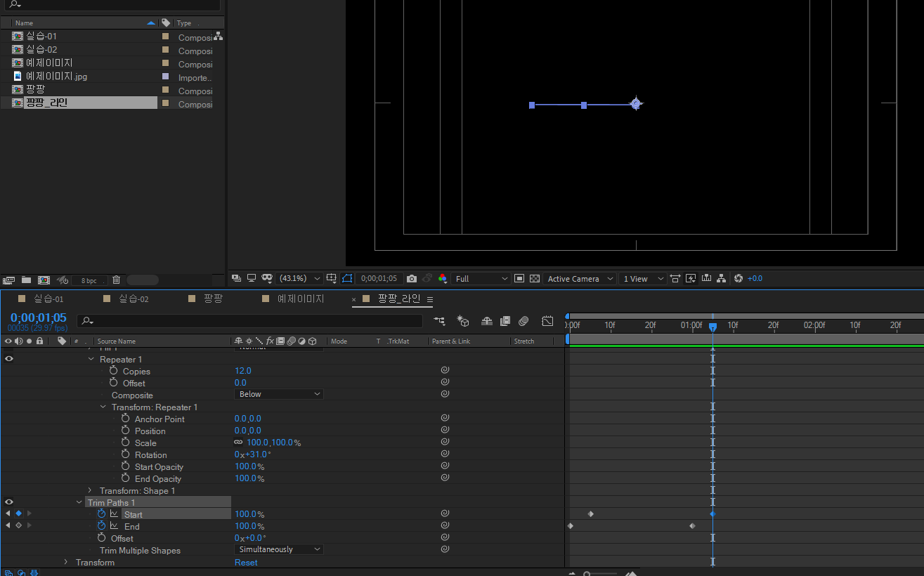Open the Graph Editor
The width and height of the screenshot is (924, 576).
pos(547,321)
